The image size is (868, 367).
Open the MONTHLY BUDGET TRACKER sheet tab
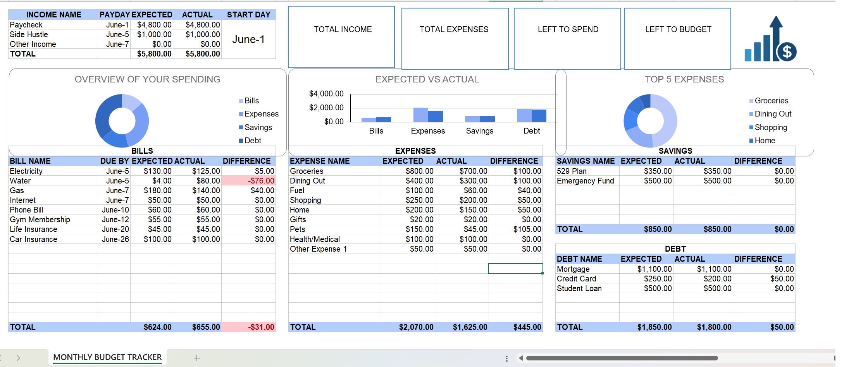pos(107,357)
